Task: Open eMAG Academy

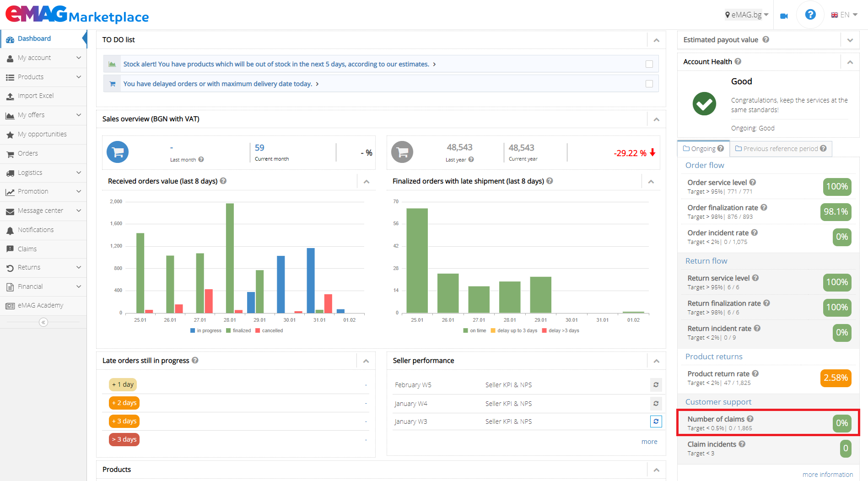Action: pos(40,305)
